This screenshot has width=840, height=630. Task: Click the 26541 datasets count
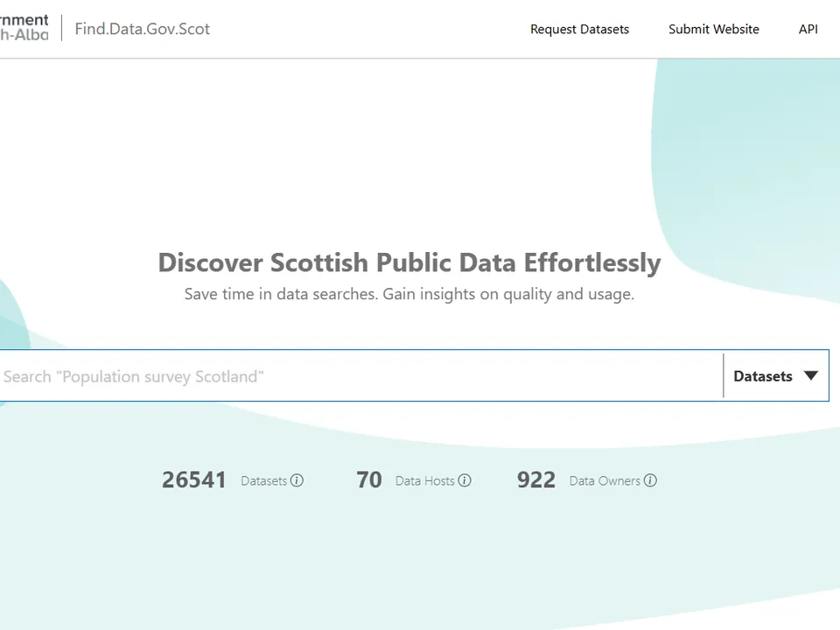click(194, 480)
